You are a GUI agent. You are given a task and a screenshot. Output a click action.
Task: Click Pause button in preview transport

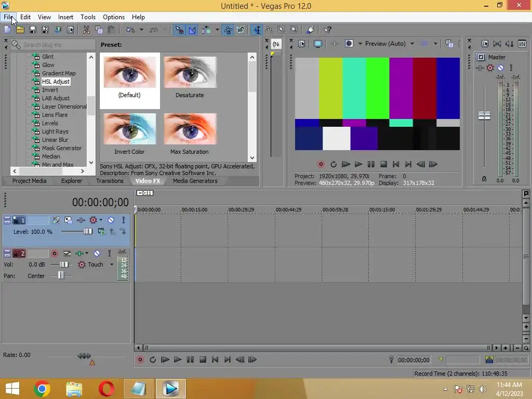[x=371, y=164]
